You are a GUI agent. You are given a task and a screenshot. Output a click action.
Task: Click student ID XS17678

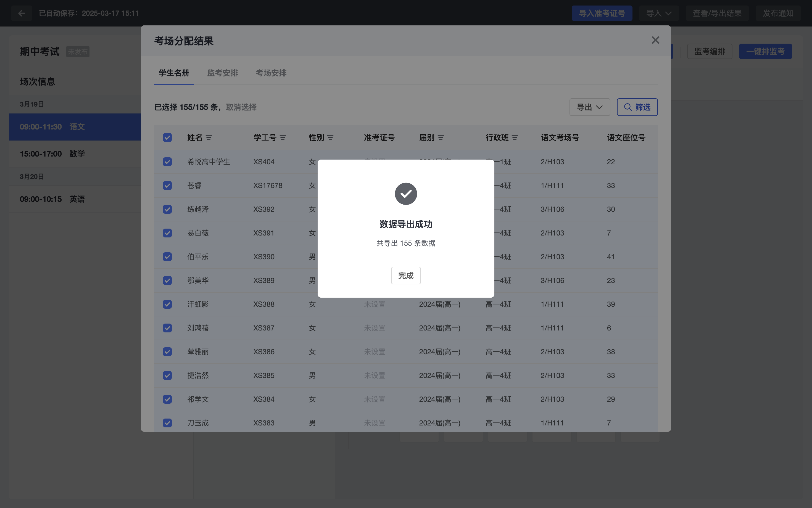point(268,186)
